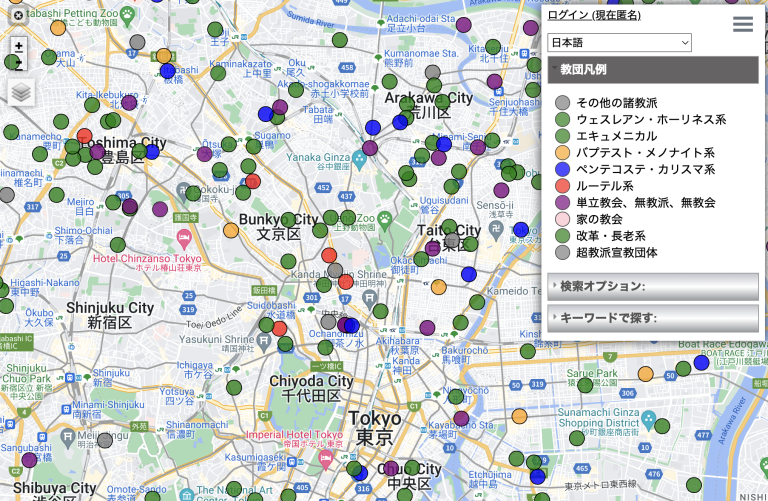The height and width of the screenshot is (501, 768).
Task: Click the round button above zoom controls
Action: click(x=18, y=16)
